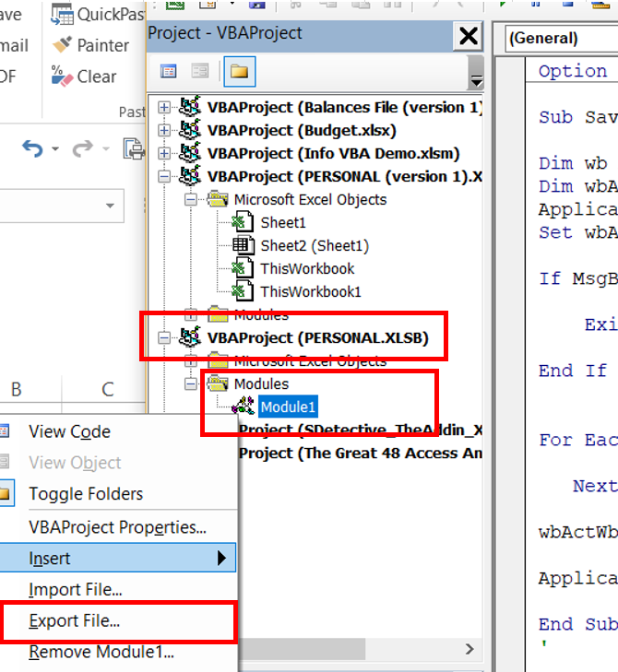The image size is (618, 672).
Task: Click project tree horizontal scrollbar right arrow
Action: point(469,649)
